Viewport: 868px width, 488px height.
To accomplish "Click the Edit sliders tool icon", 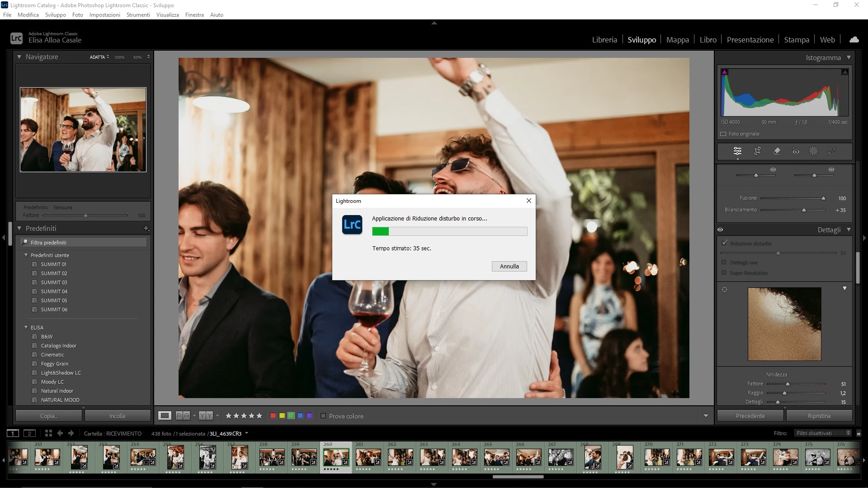I will [x=737, y=151].
